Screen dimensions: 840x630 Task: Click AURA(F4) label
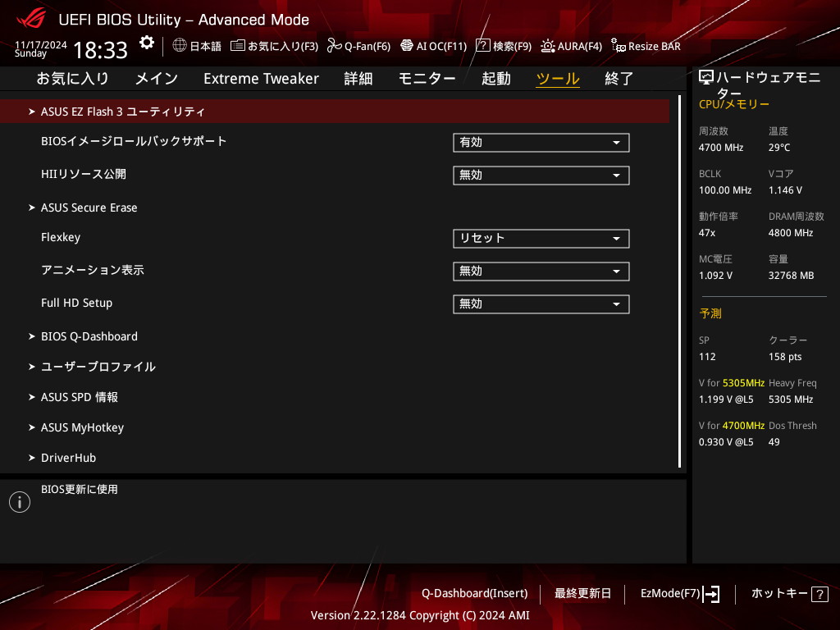580,47
